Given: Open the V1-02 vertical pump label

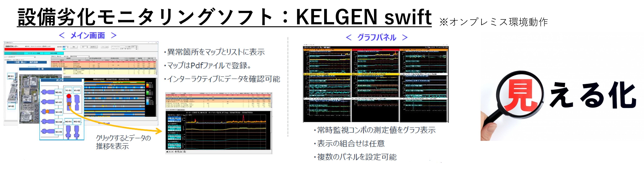Looking at the screenshot, I should (x=77, y=90).
